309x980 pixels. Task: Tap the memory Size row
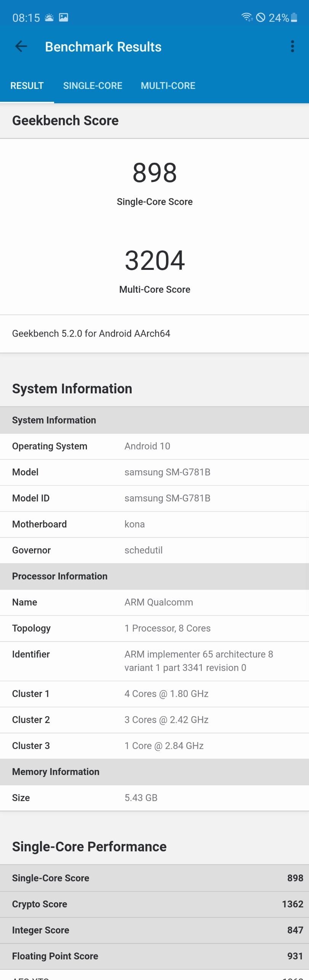154,798
